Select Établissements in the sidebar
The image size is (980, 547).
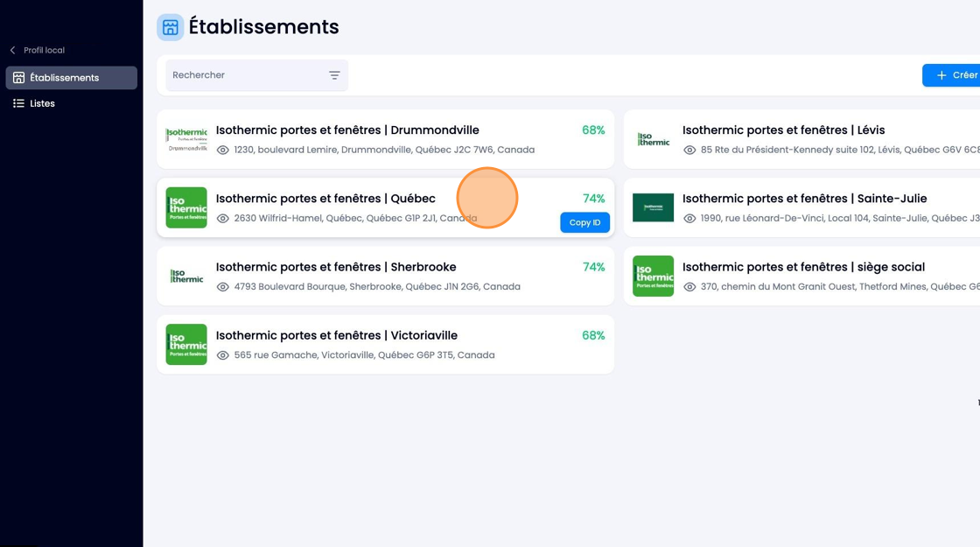coord(71,78)
